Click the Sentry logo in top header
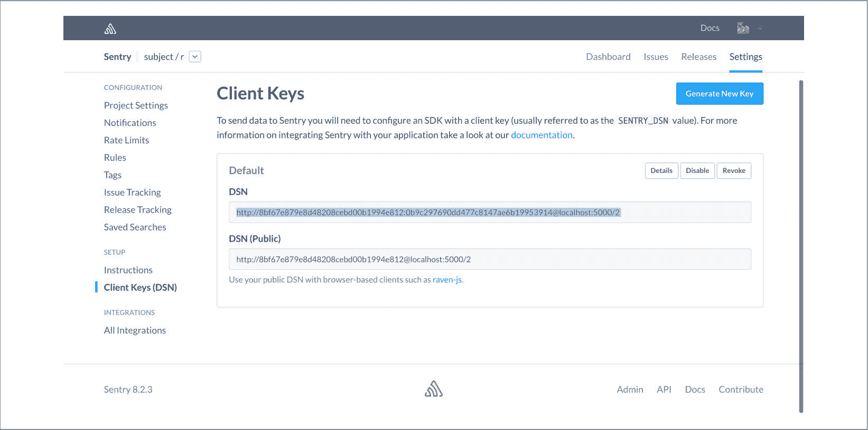The height and width of the screenshot is (430, 868). coord(110,29)
